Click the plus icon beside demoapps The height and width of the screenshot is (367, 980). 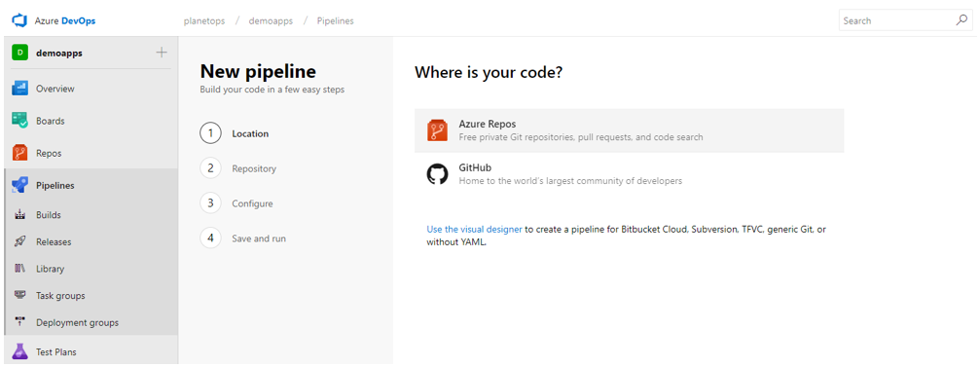pyautogui.click(x=162, y=53)
